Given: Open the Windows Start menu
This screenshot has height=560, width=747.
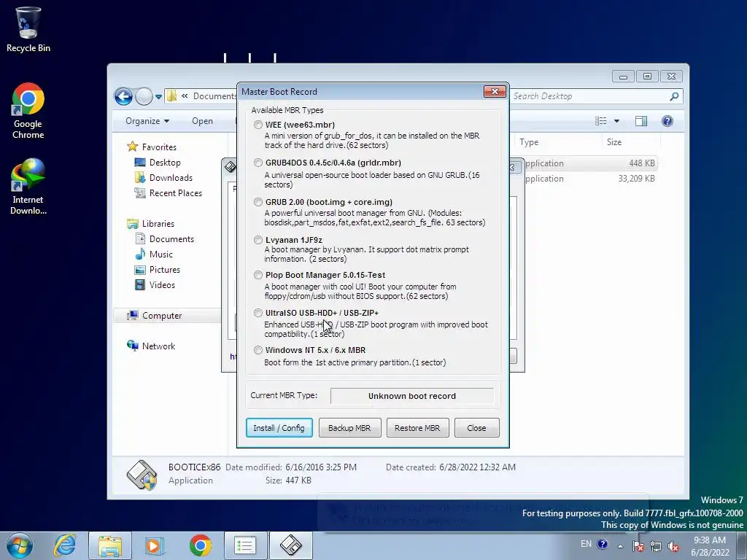Looking at the screenshot, I should click(20, 545).
